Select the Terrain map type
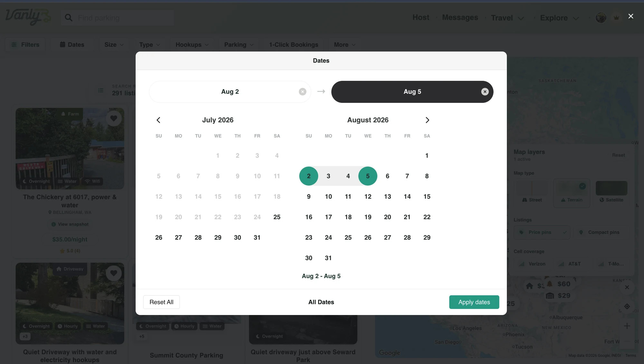 point(572,193)
